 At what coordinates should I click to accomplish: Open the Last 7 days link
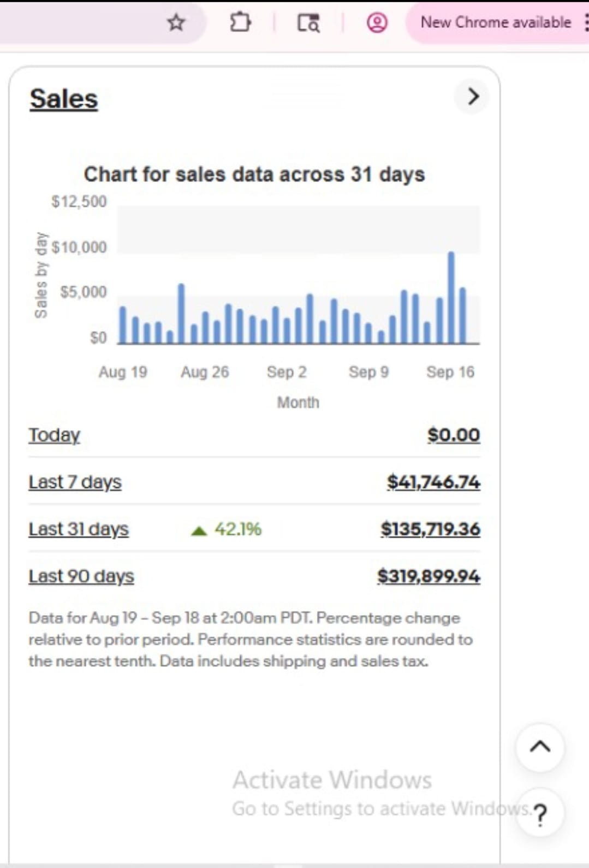tap(75, 482)
